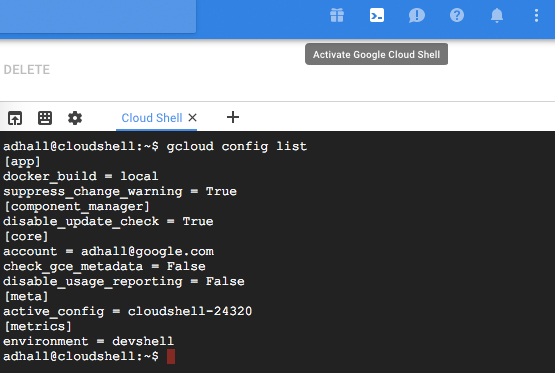Click the '[meta]' section header

click(x=26, y=296)
